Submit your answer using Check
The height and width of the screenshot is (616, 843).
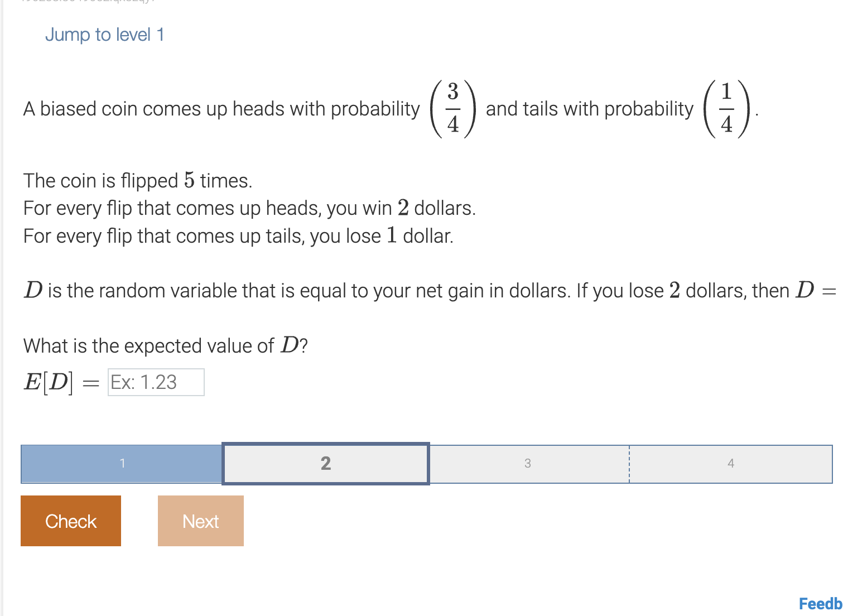point(70,521)
